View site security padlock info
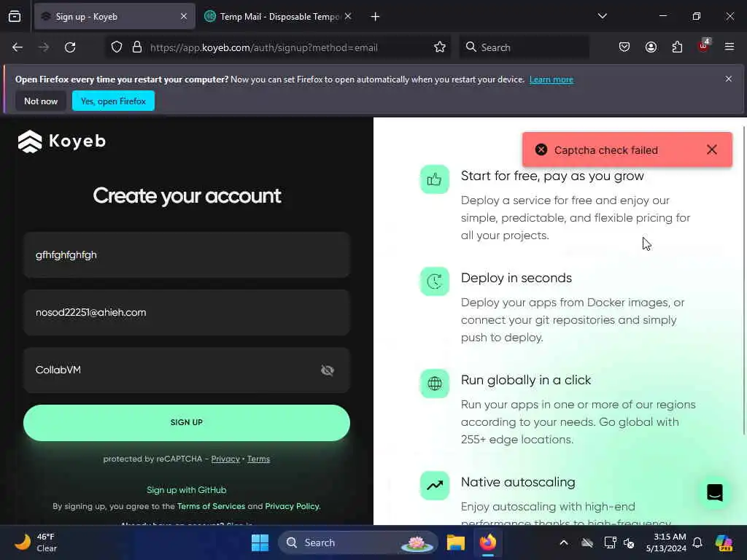Image resolution: width=747 pixels, height=560 pixels. pyautogui.click(x=137, y=47)
